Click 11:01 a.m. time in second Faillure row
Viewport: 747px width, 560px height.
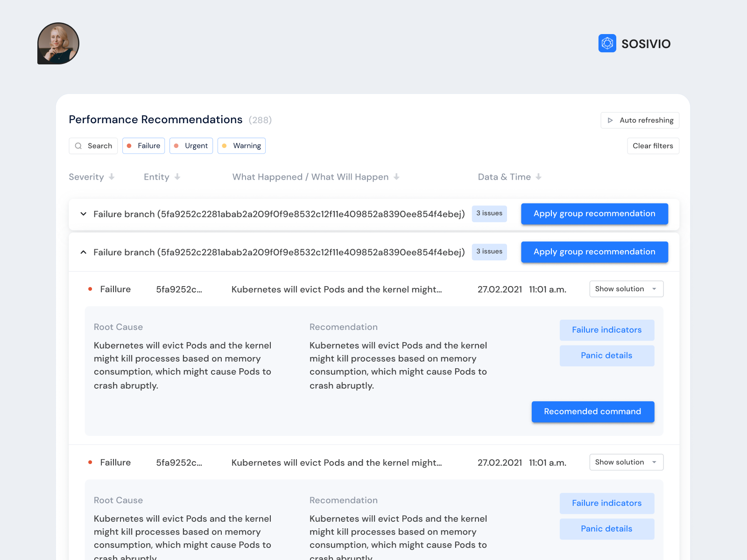click(x=548, y=462)
